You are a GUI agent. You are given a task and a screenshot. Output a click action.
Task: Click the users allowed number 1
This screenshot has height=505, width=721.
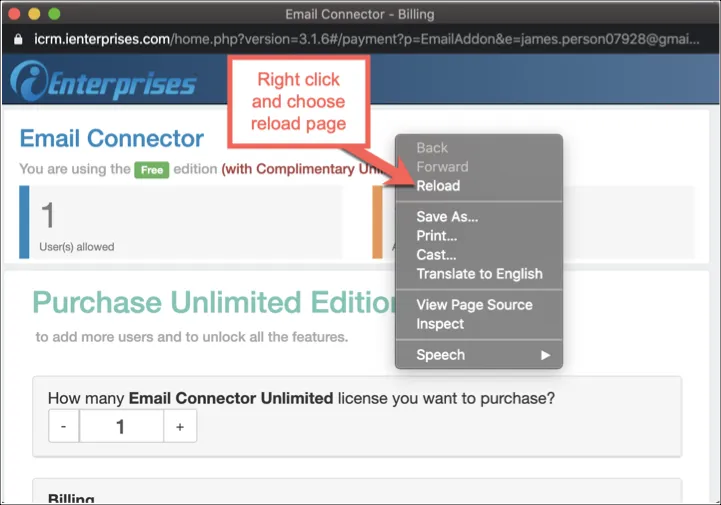(x=48, y=215)
